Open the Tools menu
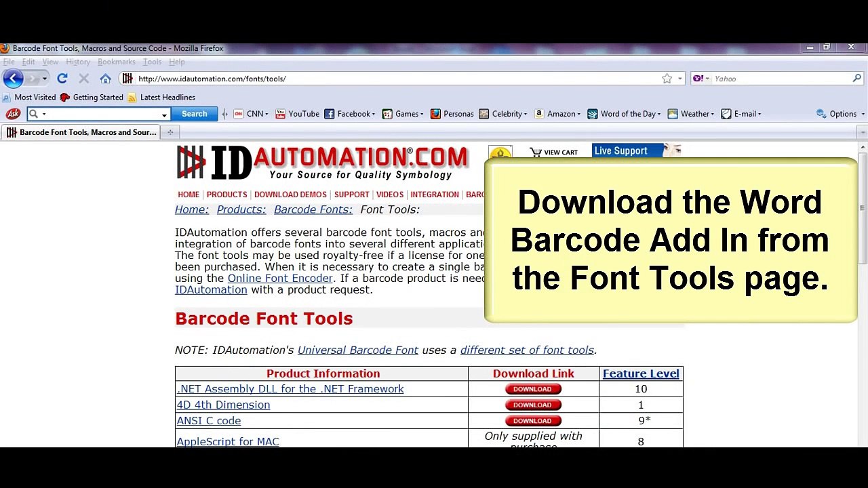868x488 pixels. pyautogui.click(x=152, y=62)
